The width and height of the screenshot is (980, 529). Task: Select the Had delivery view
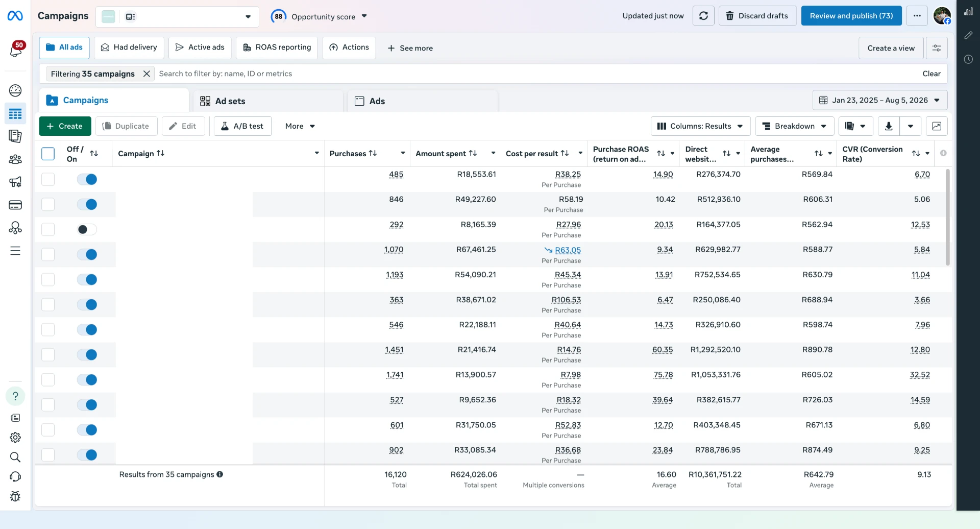coord(129,47)
